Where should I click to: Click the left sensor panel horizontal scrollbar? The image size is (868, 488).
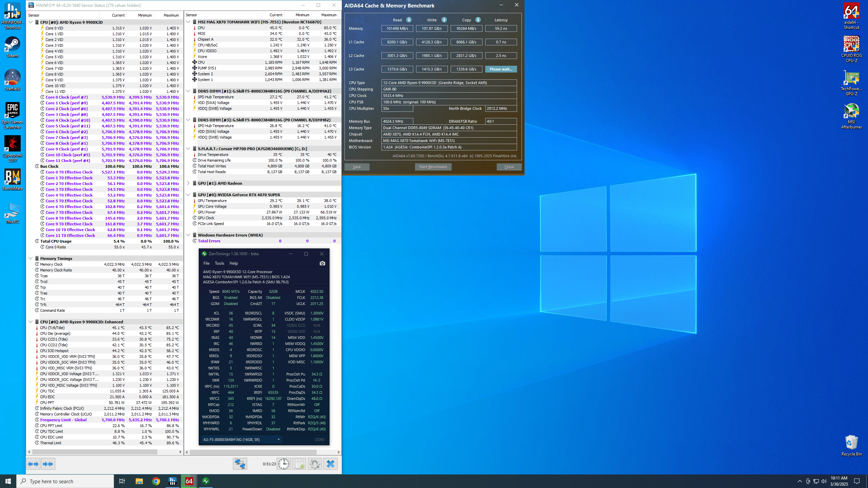pos(95,452)
